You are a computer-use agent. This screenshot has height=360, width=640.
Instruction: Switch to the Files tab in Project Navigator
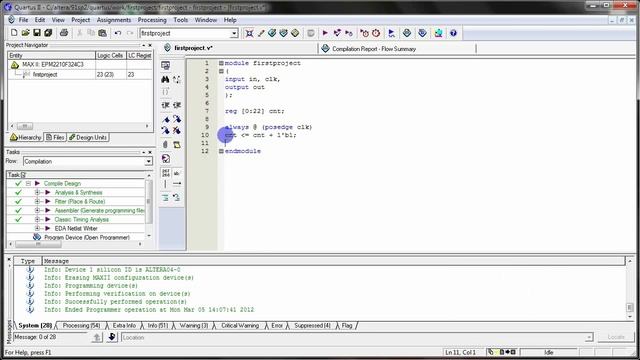point(55,138)
